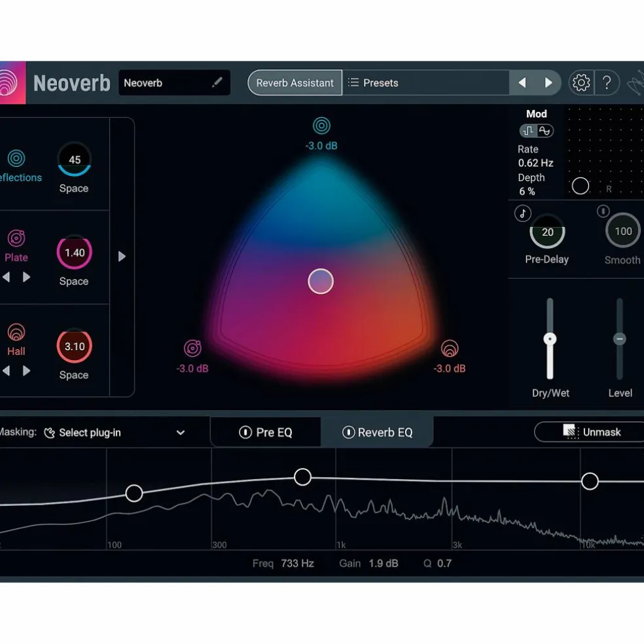
Task: Toggle Pre EQ power icon
Action: tap(245, 432)
